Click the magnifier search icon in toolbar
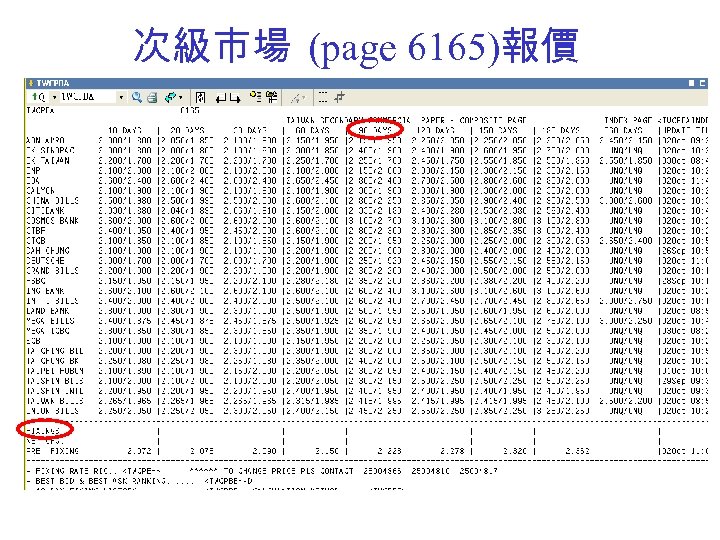 tap(137, 97)
